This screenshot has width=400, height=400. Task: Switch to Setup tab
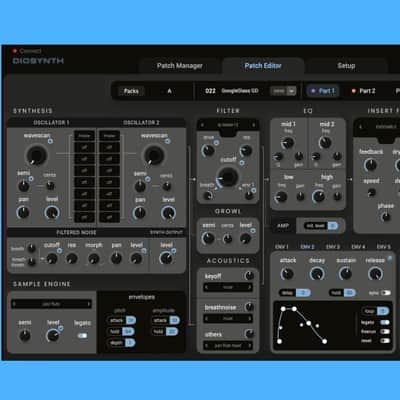(x=346, y=66)
